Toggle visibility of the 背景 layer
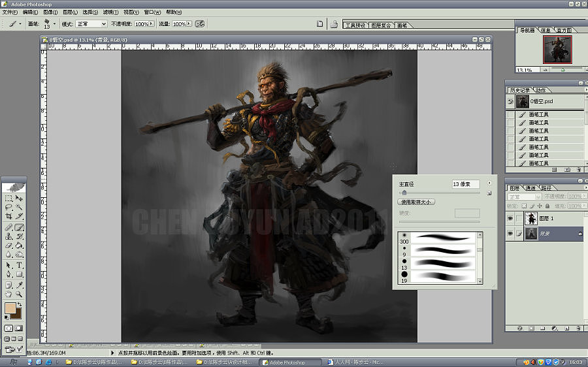 (x=510, y=234)
